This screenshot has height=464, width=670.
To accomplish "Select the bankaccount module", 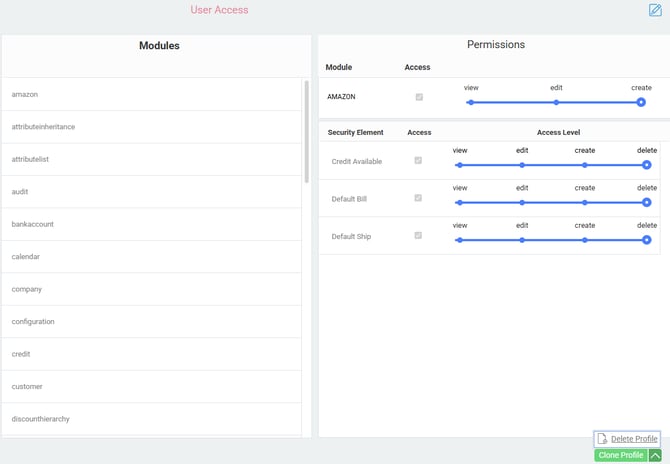I will (33, 224).
